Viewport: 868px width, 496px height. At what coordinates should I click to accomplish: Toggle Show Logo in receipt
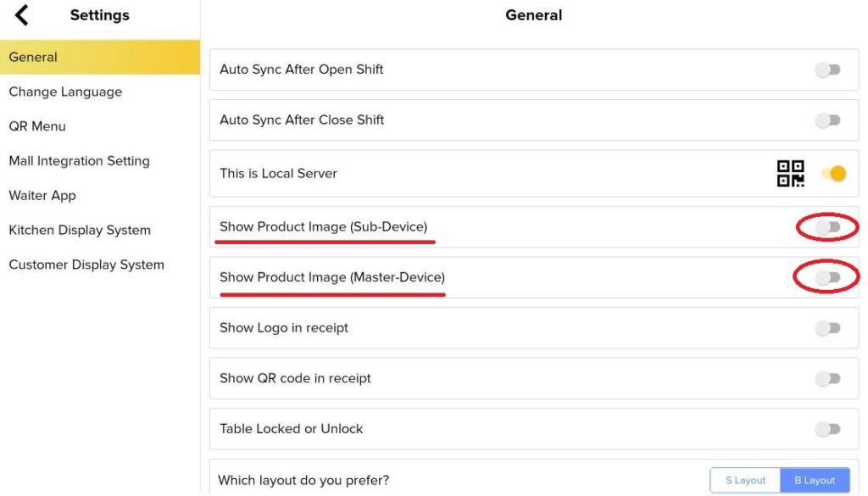tap(827, 328)
